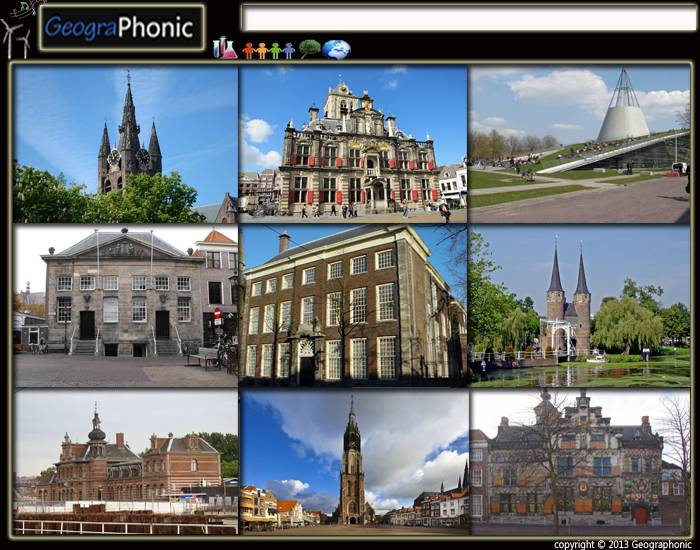Click the green tree nature icon
Screen dimensions: 700x550
(x=310, y=49)
